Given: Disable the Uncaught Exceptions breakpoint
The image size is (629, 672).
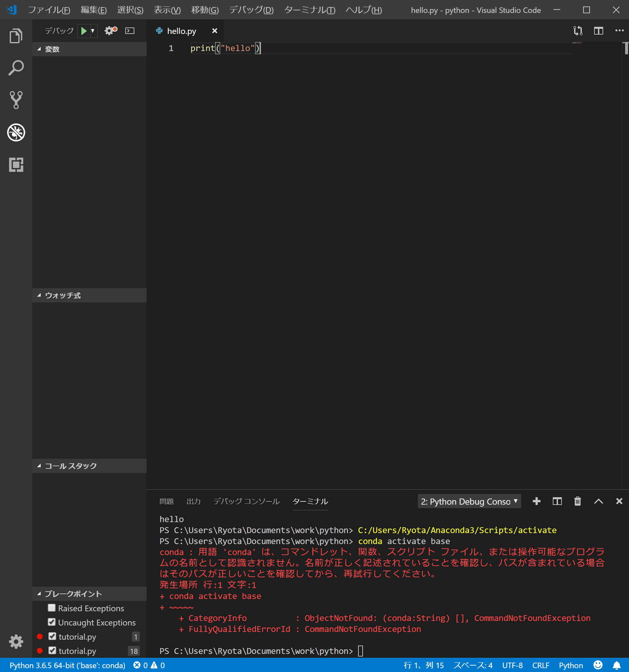Looking at the screenshot, I should (x=51, y=622).
